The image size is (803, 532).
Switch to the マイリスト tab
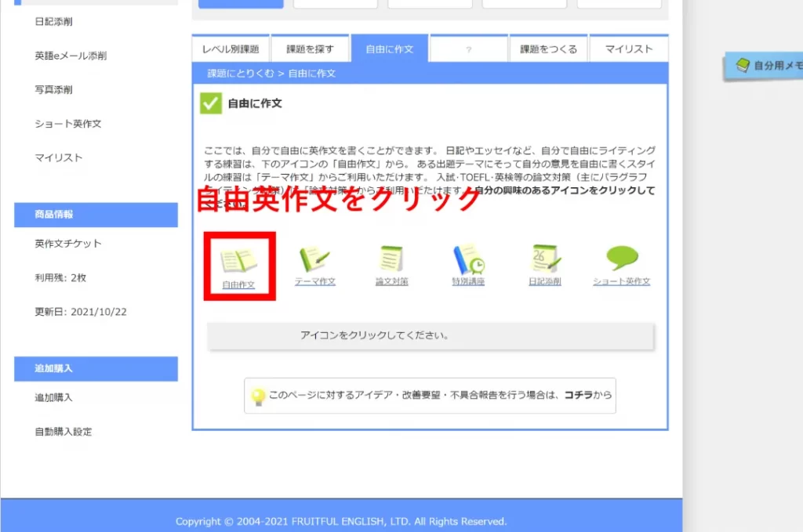[628, 48]
